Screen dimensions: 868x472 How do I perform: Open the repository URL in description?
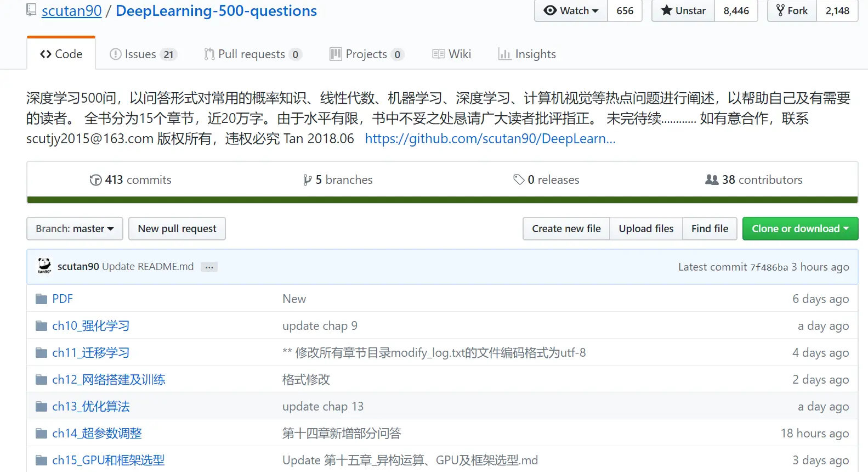tap(490, 138)
